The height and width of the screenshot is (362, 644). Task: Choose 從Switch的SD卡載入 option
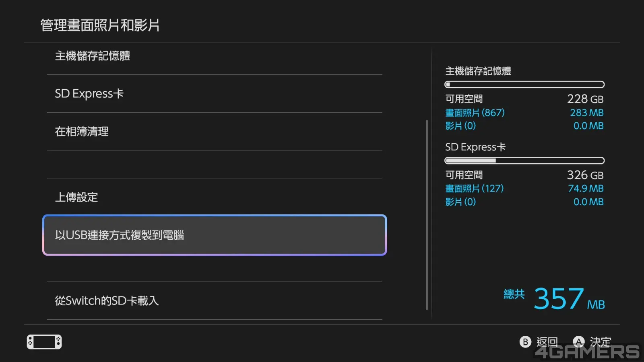pos(215,300)
